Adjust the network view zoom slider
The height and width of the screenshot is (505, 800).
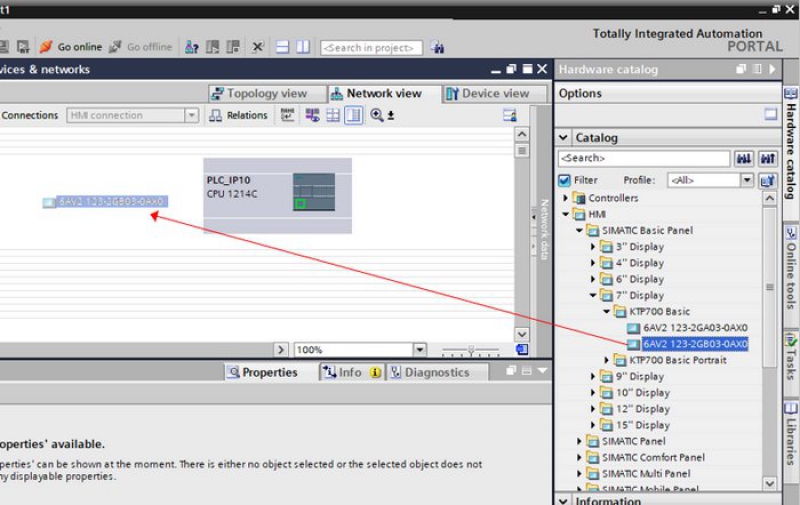pos(470,350)
